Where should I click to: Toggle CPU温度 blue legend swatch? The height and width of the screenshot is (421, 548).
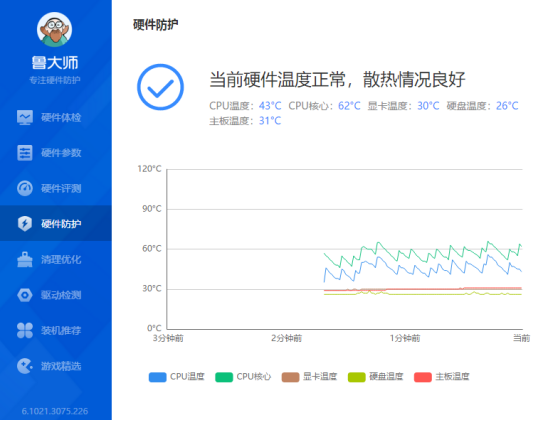point(158,377)
